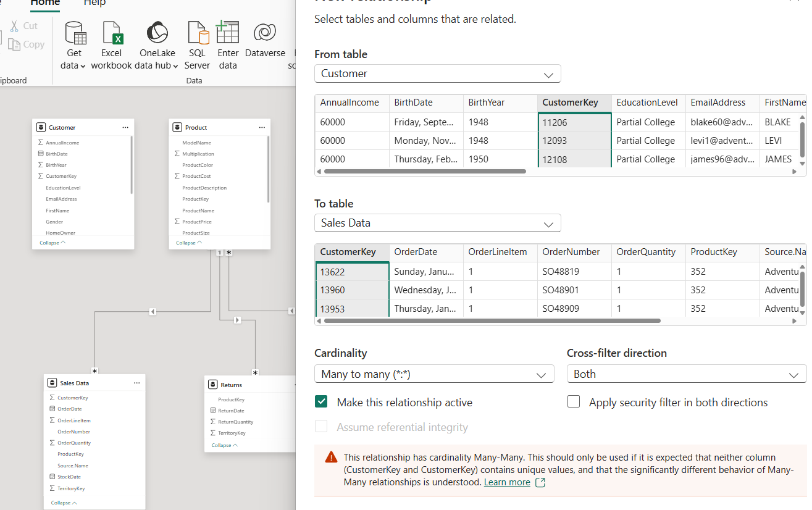Open Customer table more options ellipsis

(x=125, y=127)
